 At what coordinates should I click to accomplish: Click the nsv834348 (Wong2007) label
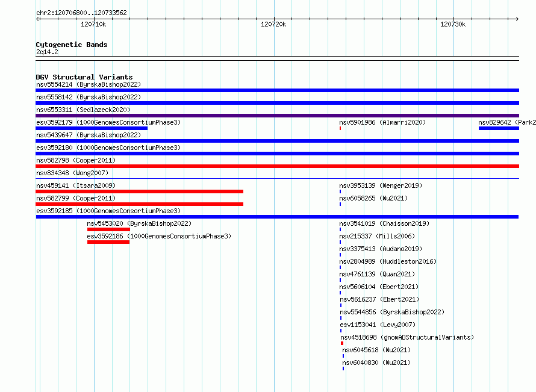coord(72,173)
